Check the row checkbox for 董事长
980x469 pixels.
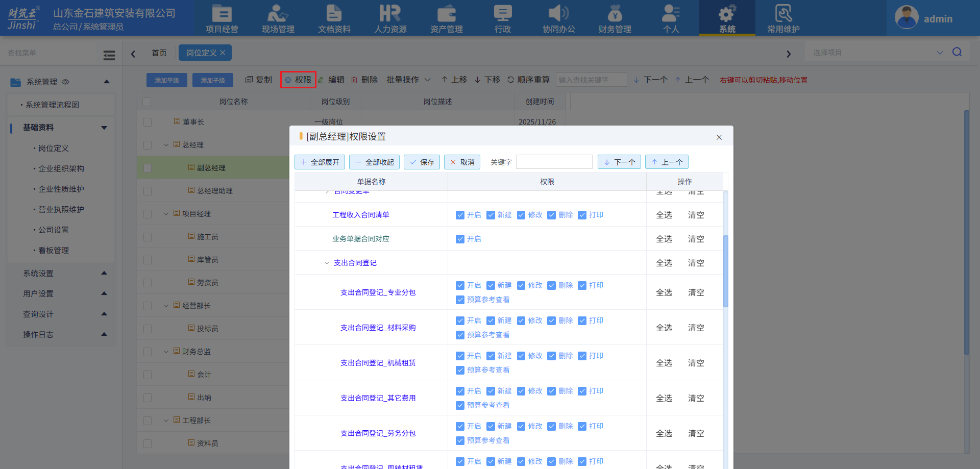148,122
